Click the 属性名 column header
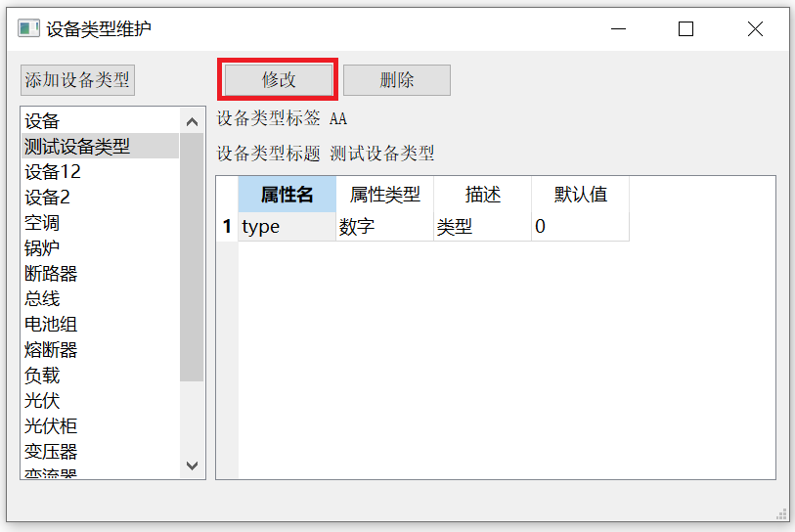This screenshot has height=532, width=795. coord(287,195)
